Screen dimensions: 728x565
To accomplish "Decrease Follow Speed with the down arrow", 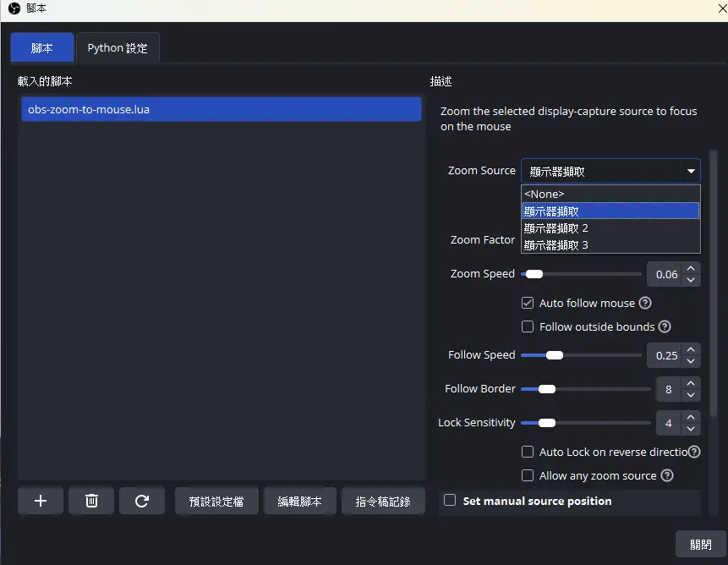I will pyautogui.click(x=691, y=361).
